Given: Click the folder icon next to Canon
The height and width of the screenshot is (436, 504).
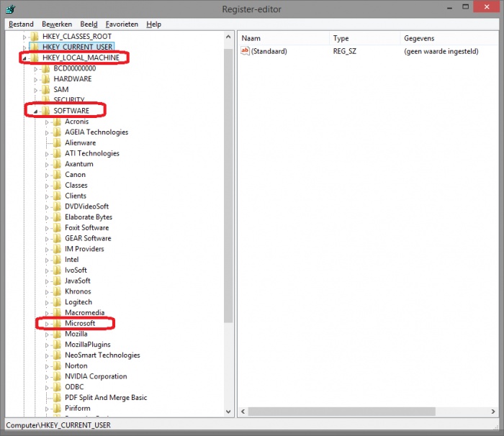Looking at the screenshot, I should 57,174.
